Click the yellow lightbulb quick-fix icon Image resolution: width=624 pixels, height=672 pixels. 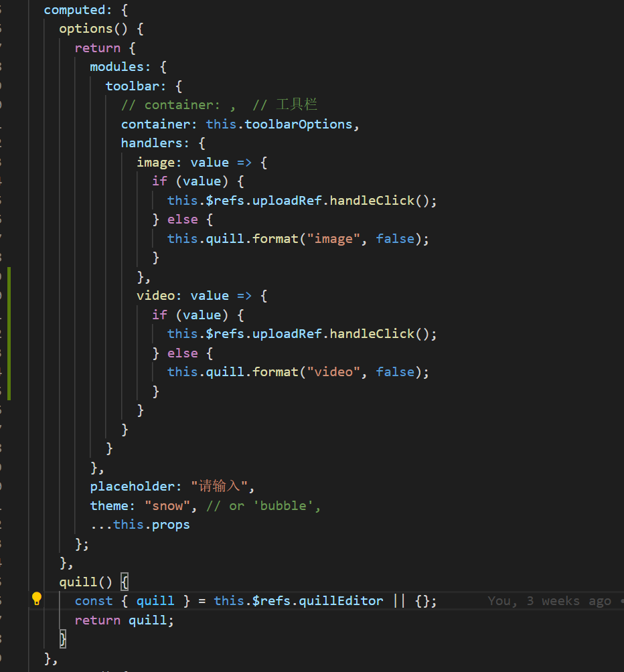pos(37,599)
